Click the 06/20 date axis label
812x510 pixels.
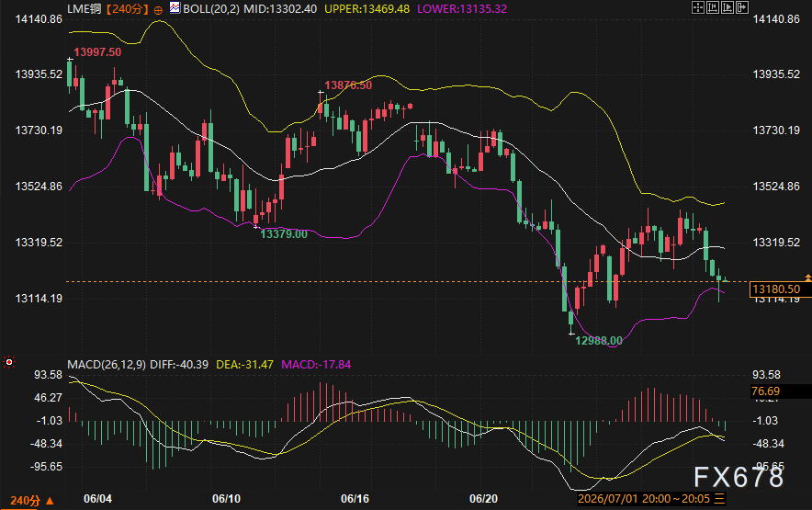pos(483,499)
